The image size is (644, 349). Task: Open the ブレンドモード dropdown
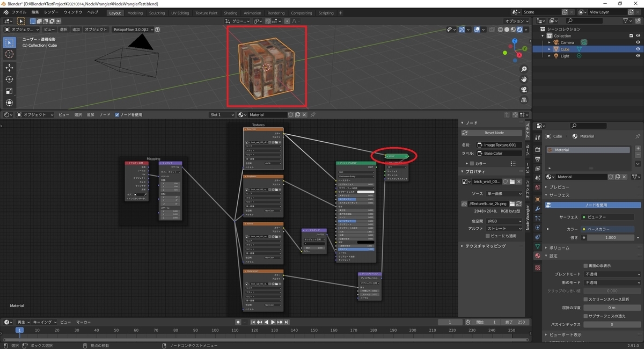click(x=612, y=274)
